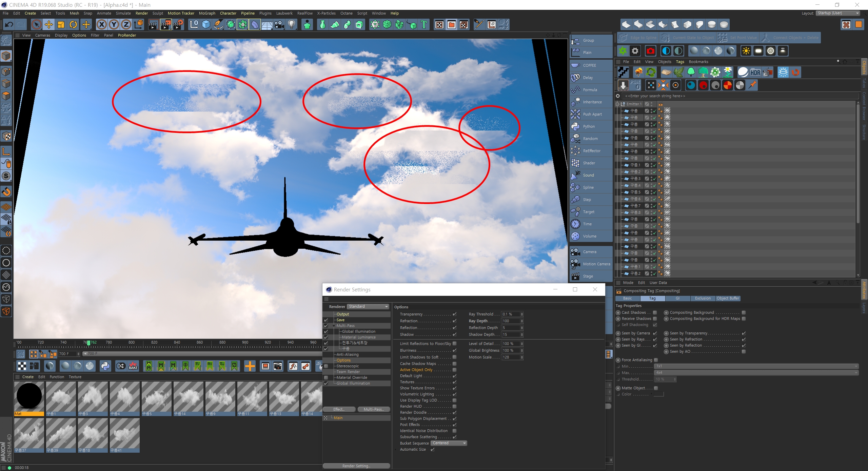Click the Ray Depth stepper arrows
The height and width of the screenshot is (471, 868).
522,321
